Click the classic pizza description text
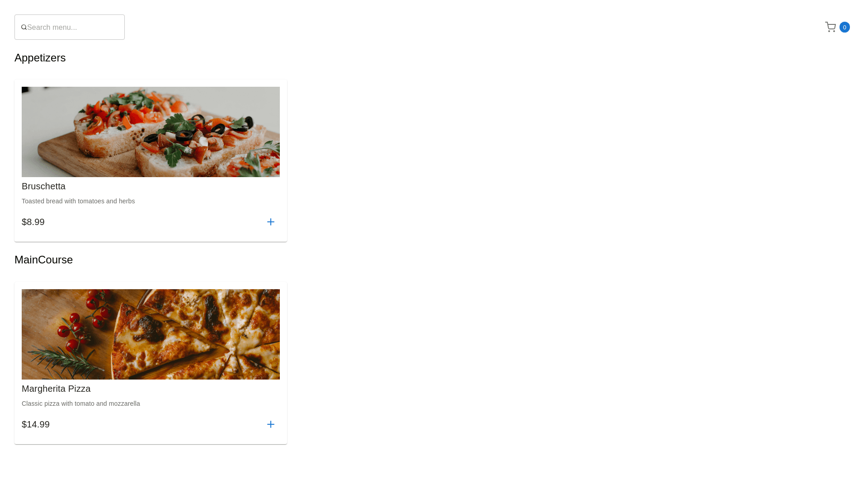Image resolution: width=868 pixels, height=488 pixels. pyautogui.click(x=81, y=404)
